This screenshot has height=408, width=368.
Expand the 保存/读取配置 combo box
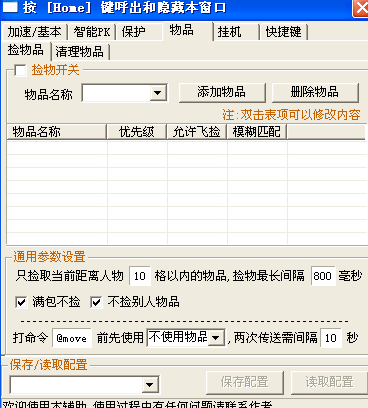click(x=149, y=385)
